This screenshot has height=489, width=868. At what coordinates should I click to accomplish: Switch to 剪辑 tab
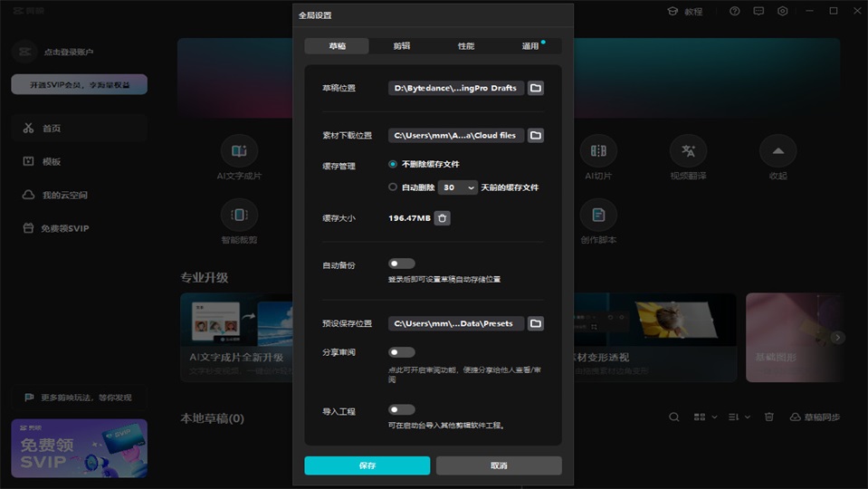[401, 46]
